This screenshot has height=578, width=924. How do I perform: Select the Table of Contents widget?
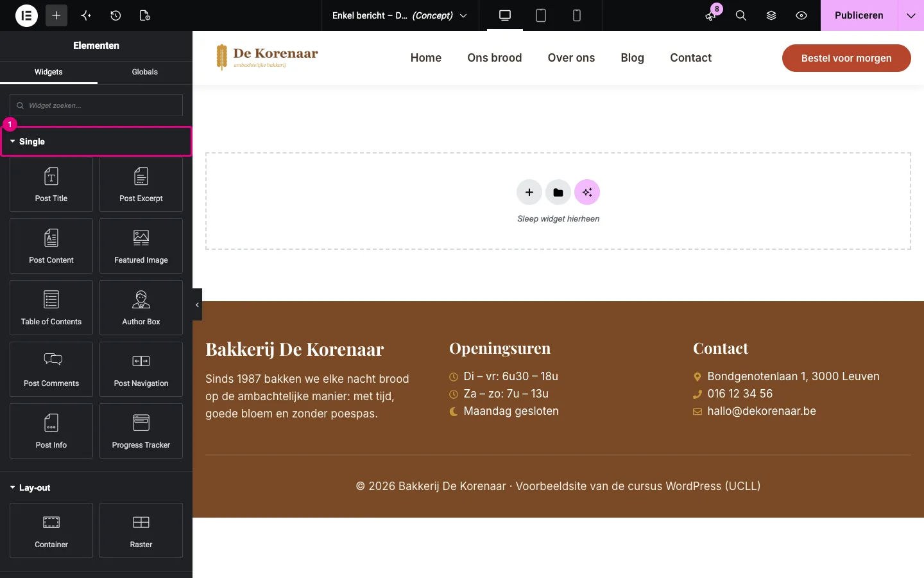51,308
